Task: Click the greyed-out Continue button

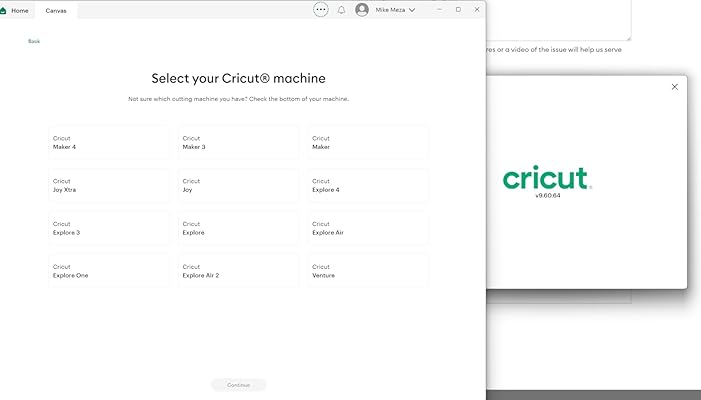Action: click(239, 385)
